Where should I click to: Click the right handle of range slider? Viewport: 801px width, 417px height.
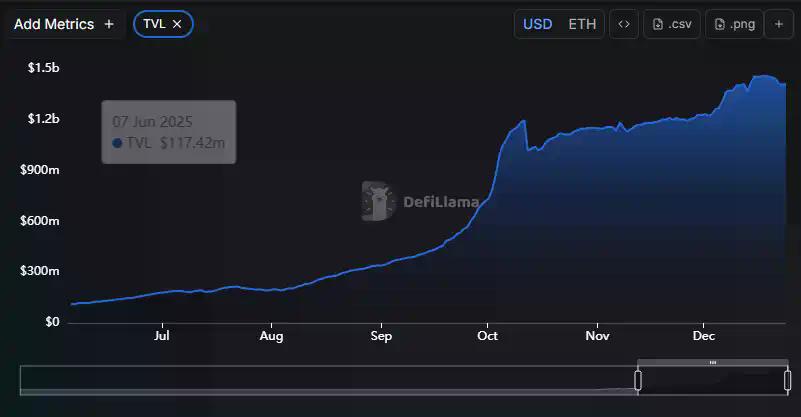point(788,380)
